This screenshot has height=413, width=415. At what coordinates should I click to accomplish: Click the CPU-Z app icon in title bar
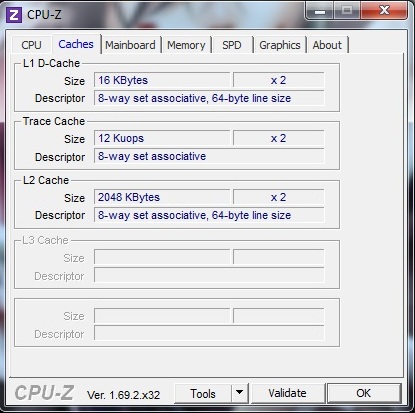[x=14, y=15]
